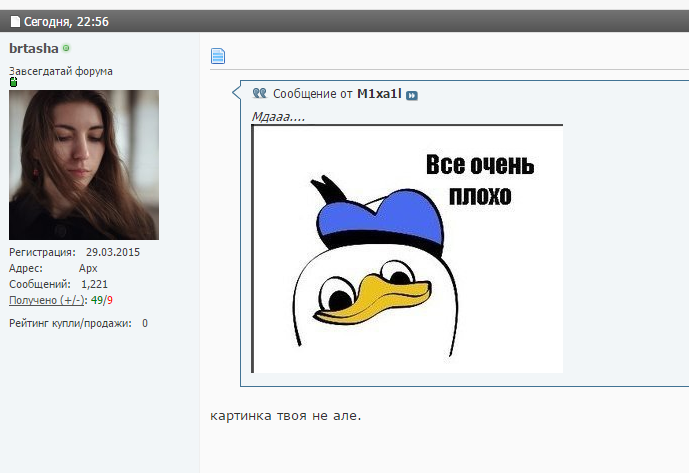The image size is (689, 473).
Task: Open quoted author M1xa1l's profile
Action: point(379,94)
